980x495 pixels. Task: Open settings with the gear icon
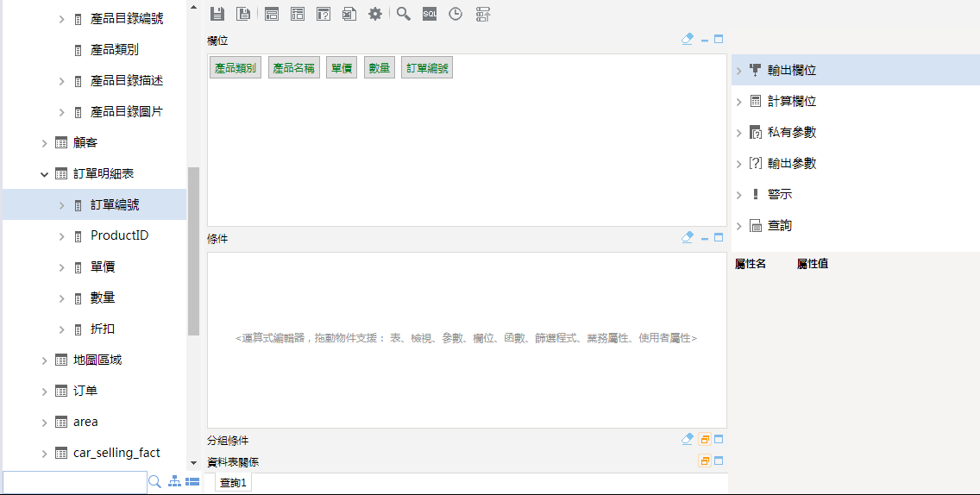375,14
